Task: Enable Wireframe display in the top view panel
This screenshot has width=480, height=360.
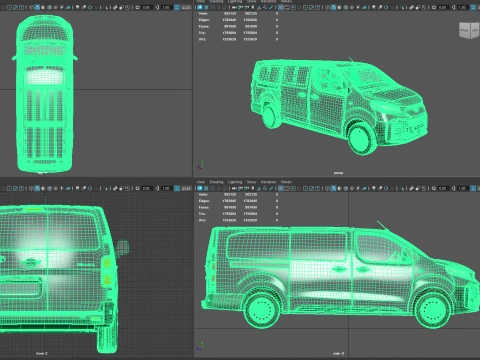Action: [31, 7]
